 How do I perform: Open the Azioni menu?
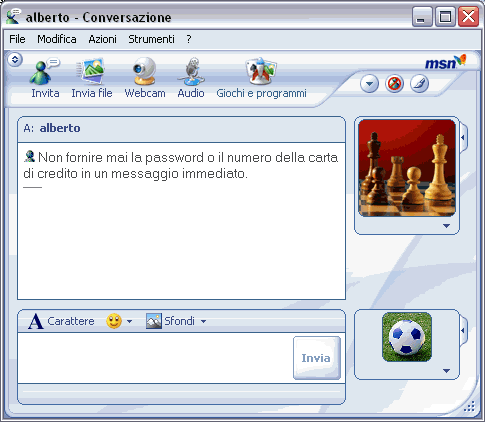click(x=102, y=39)
